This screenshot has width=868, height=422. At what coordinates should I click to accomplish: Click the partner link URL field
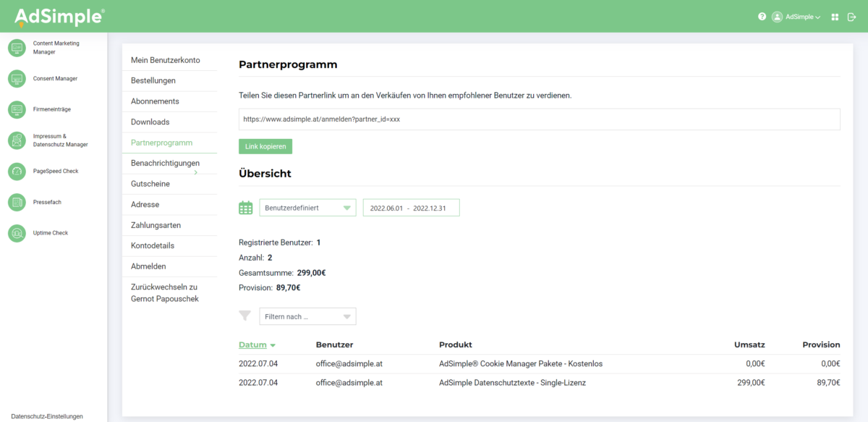click(x=539, y=119)
